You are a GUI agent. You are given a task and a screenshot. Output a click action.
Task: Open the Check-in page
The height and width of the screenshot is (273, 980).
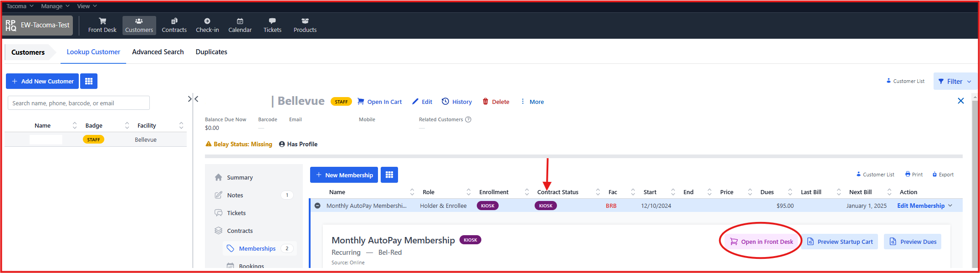pyautogui.click(x=207, y=26)
